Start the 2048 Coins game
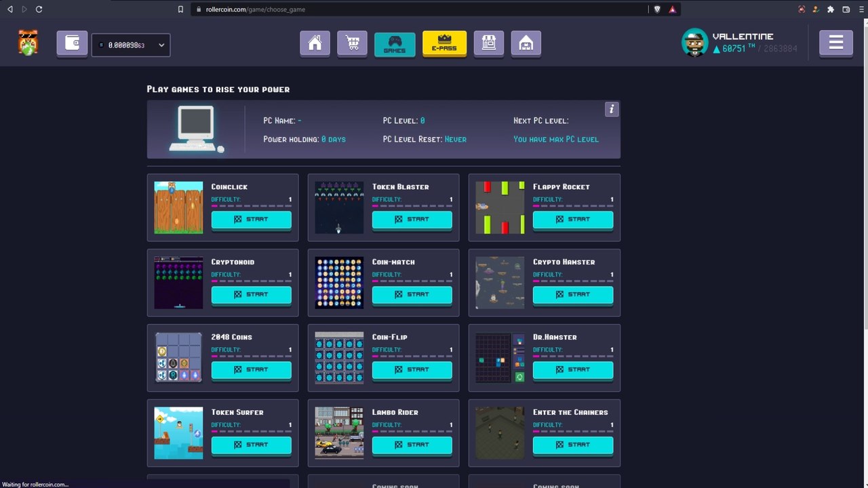Screen dimensions: 868x488 252,370
